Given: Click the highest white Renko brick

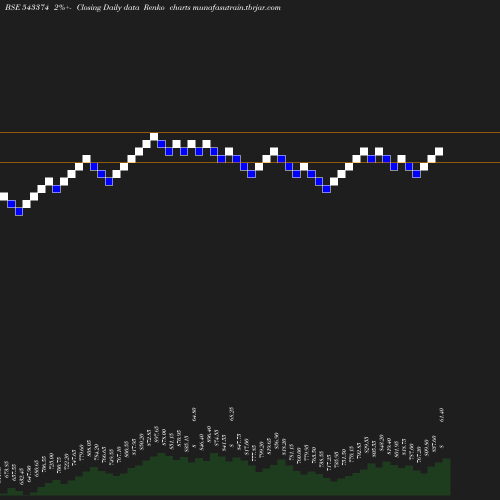Looking at the screenshot, I should [154, 136].
